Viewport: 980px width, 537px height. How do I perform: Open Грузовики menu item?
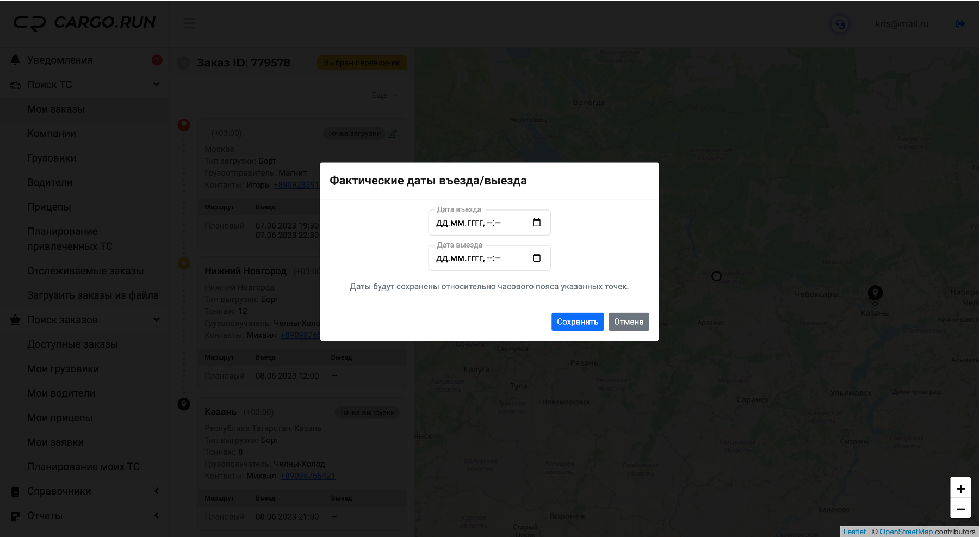pyautogui.click(x=52, y=158)
